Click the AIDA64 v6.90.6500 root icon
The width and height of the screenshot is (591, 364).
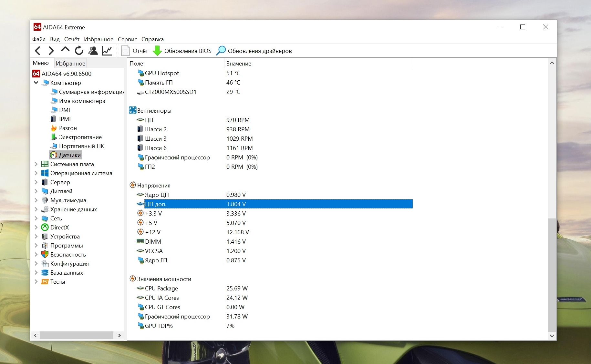[36, 74]
